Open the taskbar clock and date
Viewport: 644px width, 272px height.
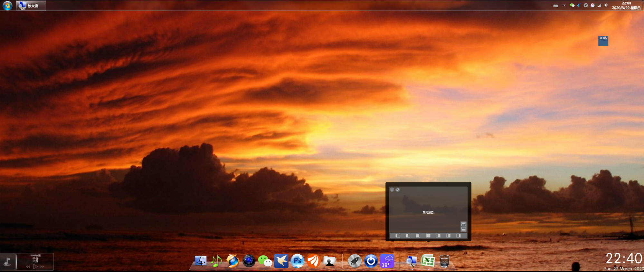point(626,5)
